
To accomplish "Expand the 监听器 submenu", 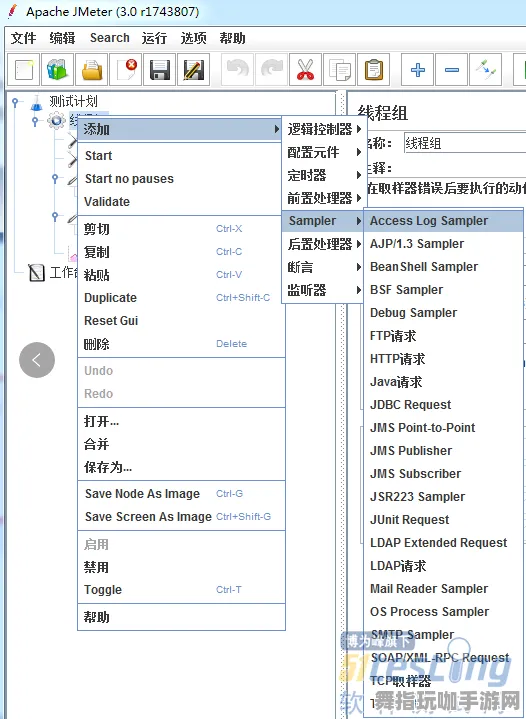I will (322, 290).
